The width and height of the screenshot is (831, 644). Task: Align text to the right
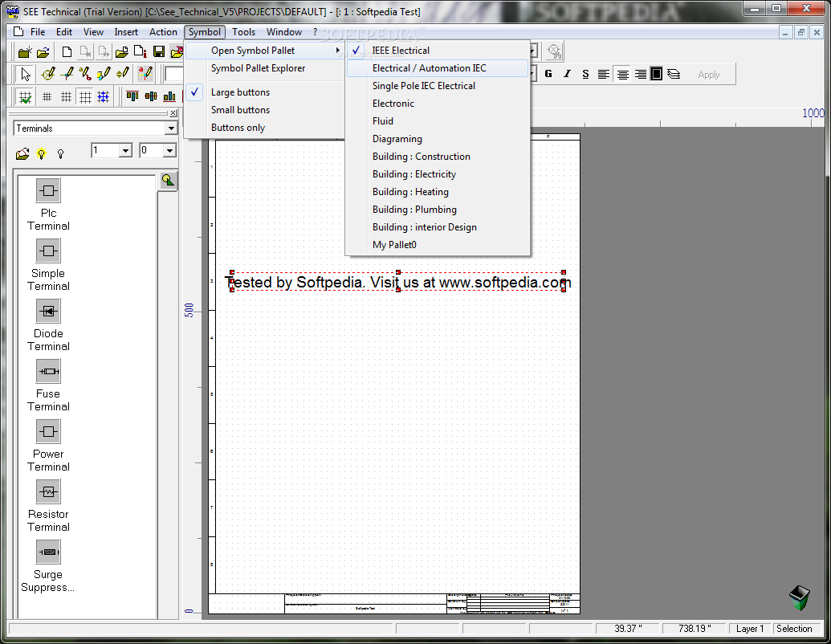(x=641, y=74)
